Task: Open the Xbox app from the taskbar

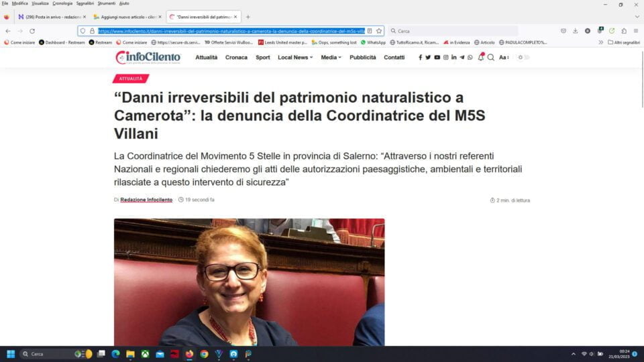Action: (x=145, y=354)
